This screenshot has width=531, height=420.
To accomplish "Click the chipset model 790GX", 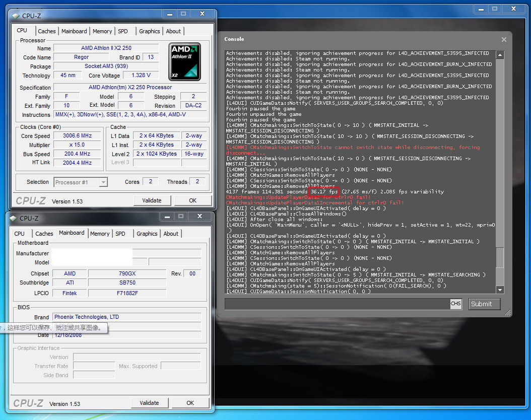I will pyautogui.click(x=127, y=273).
